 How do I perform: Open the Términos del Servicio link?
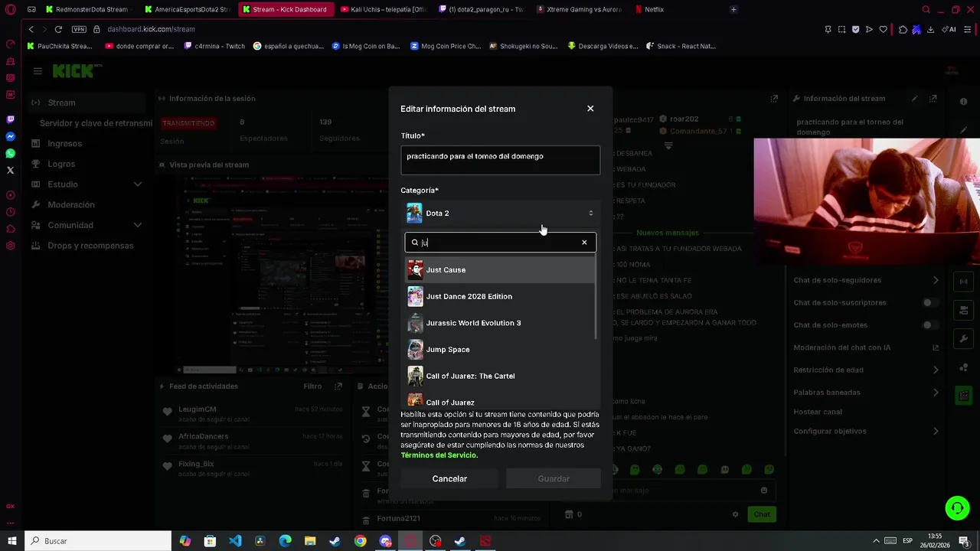(x=439, y=455)
